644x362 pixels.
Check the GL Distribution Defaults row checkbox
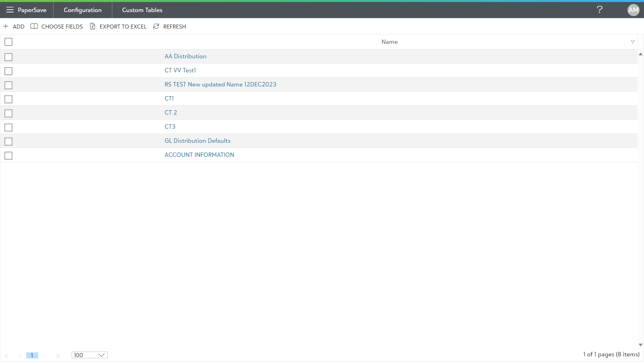[8, 142]
